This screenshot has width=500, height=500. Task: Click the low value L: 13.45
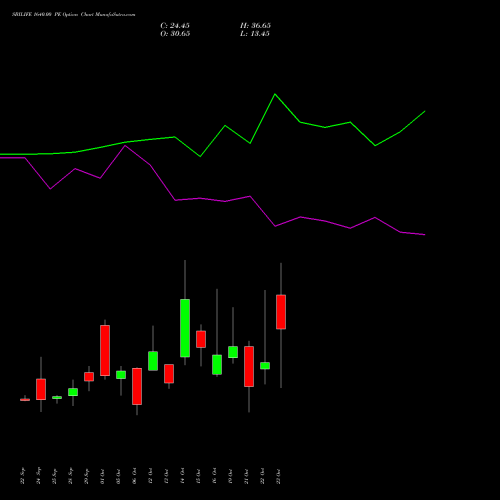click(x=255, y=34)
